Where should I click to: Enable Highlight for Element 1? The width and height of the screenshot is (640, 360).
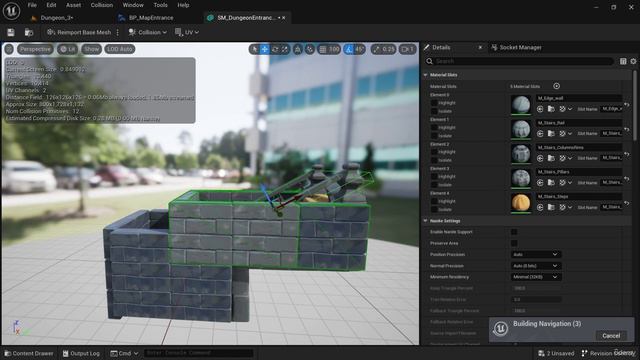434,127
